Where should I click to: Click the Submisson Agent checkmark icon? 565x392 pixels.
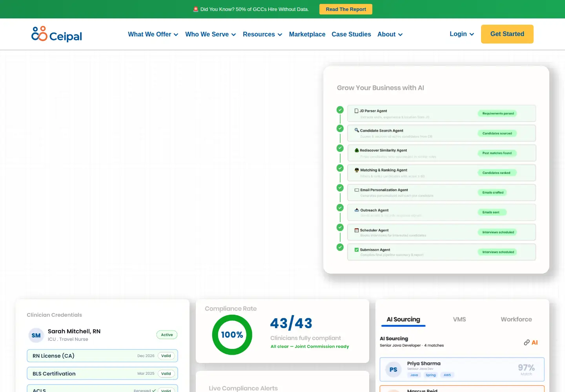(x=357, y=250)
